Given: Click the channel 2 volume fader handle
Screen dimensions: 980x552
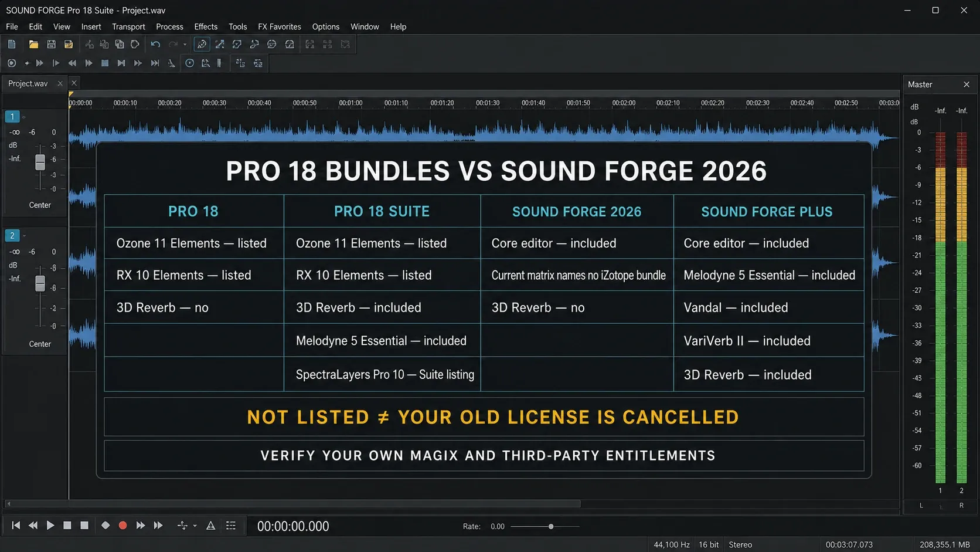Looking at the screenshot, I should 40,283.
